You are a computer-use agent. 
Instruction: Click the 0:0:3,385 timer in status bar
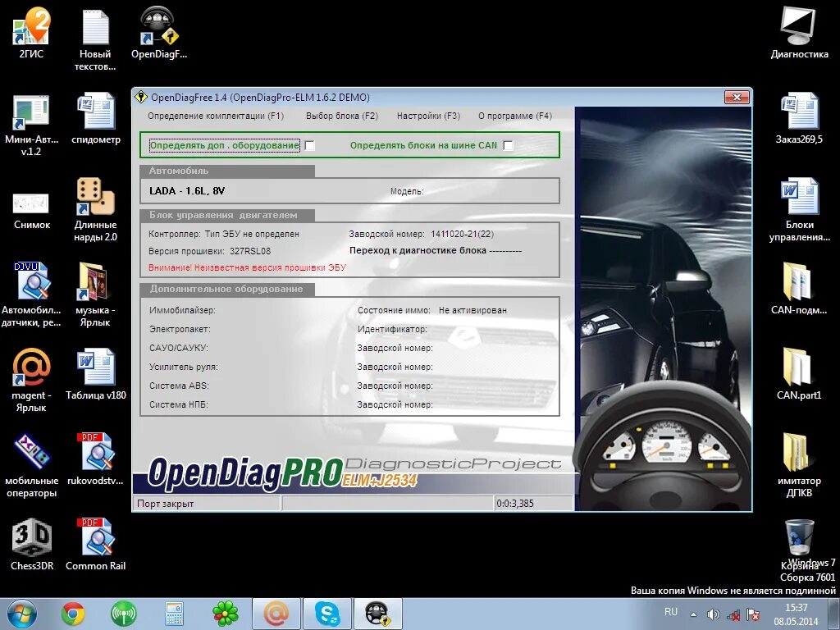515,504
